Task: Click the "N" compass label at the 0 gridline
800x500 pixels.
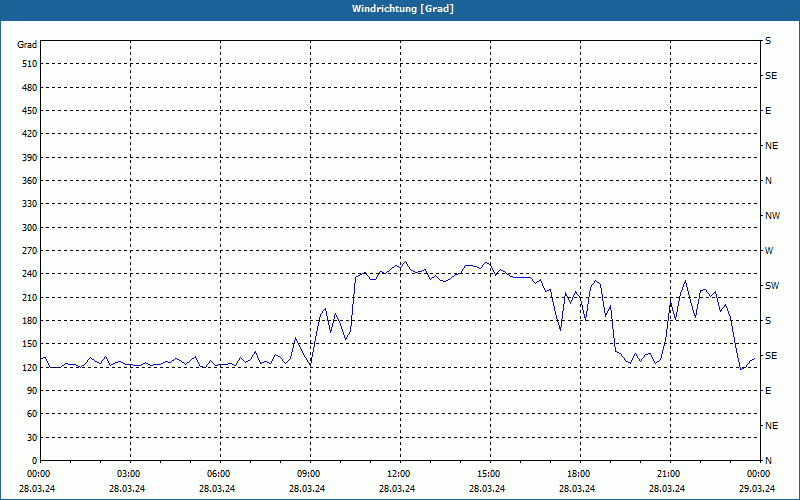Action: tap(768, 461)
